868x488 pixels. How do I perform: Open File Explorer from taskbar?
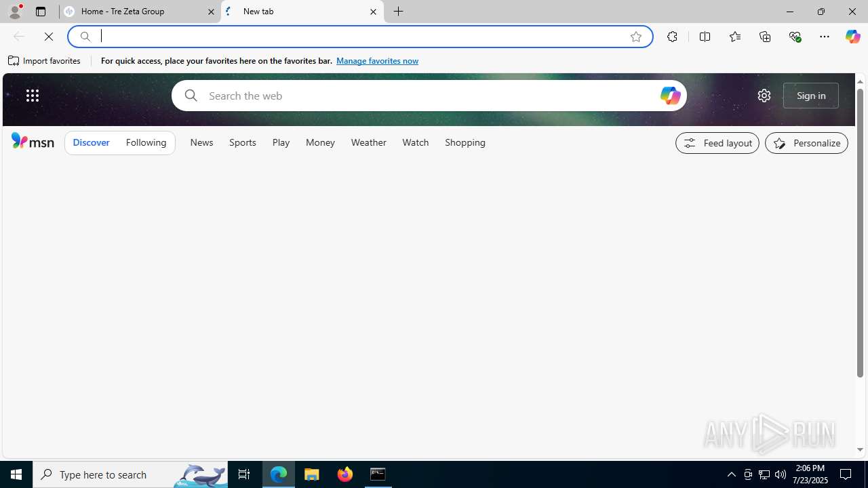312,474
